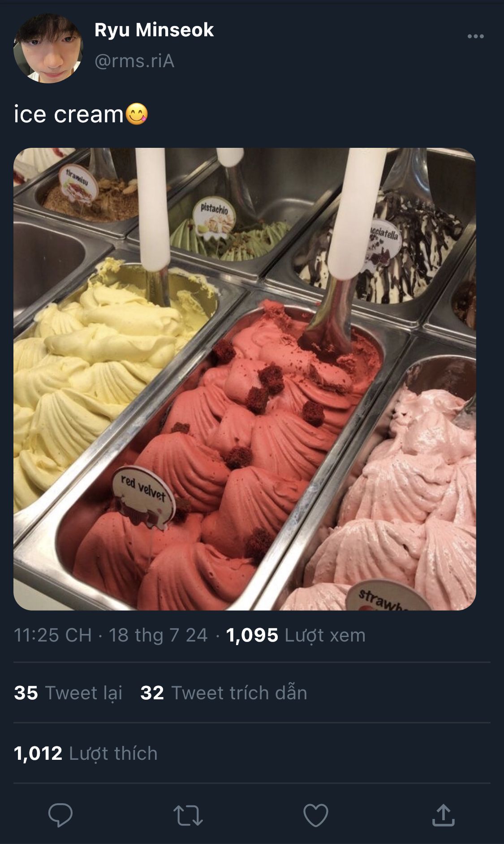This screenshot has height=844, width=504.
Task: Tap the pistachio label in photo
Action: click(214, 217)
